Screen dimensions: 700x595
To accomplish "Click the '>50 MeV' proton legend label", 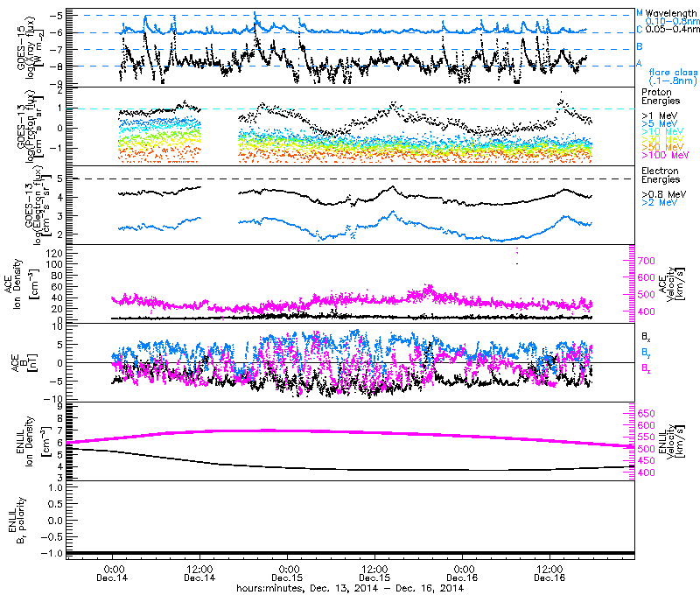I will [x=662, y=147].
